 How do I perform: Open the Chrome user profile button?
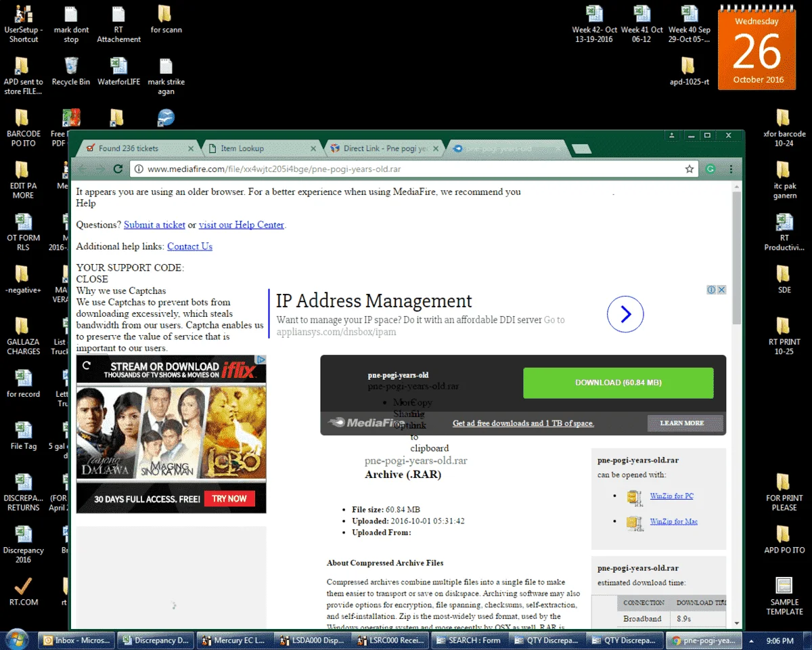(x=672, y=135)
